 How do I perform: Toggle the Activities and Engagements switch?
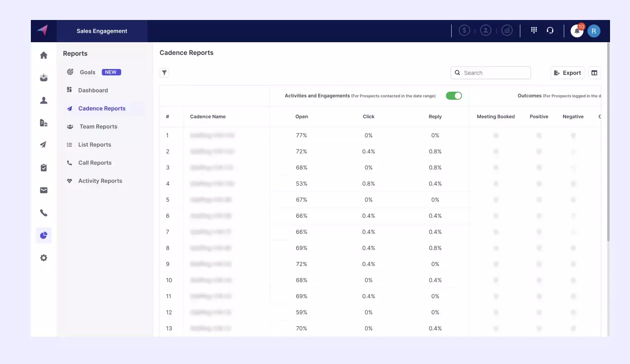(x=453, y=96)
